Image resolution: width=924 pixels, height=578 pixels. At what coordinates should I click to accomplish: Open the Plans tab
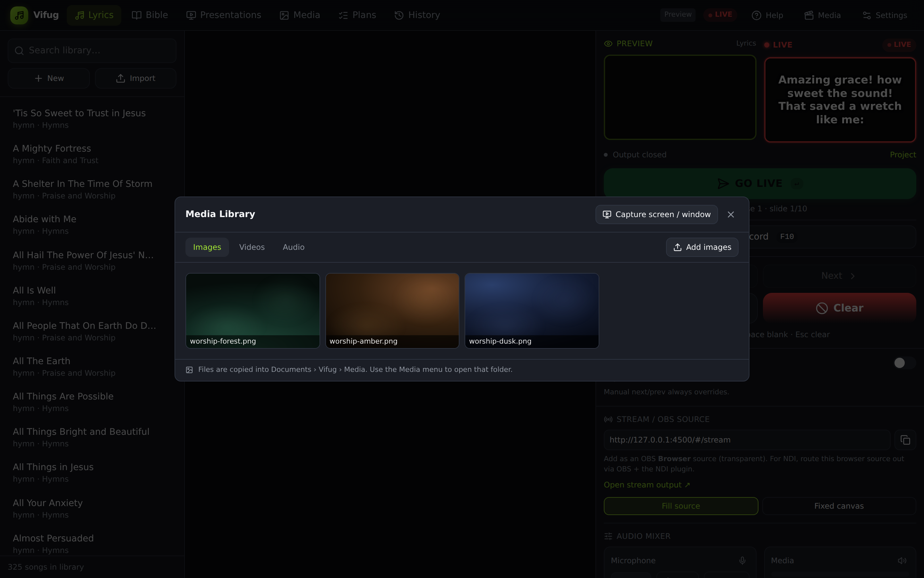pyautogui.click(x=357, y=15)
